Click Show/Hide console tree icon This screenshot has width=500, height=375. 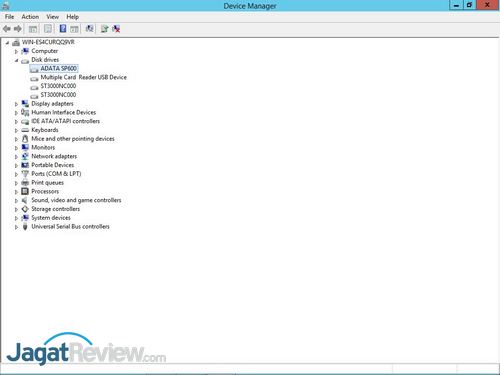(33, 29)
